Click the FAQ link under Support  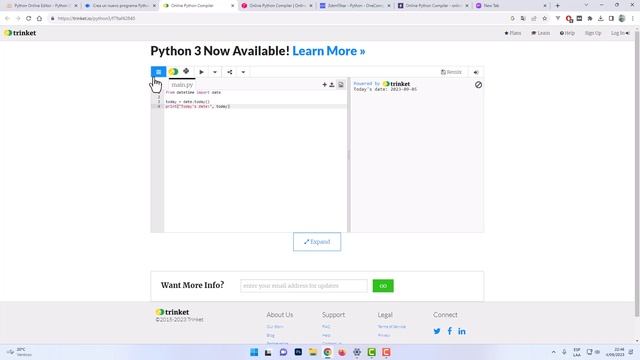pos(326,327)
